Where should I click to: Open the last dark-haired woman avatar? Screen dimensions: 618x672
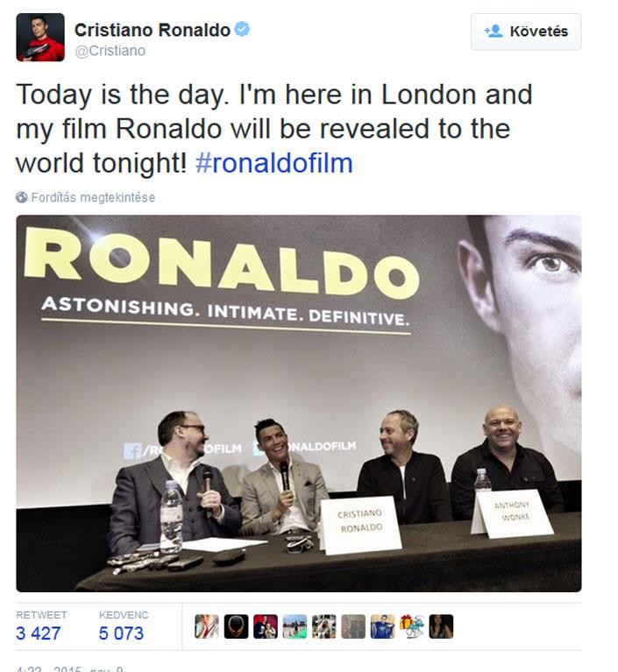point(441,626)
